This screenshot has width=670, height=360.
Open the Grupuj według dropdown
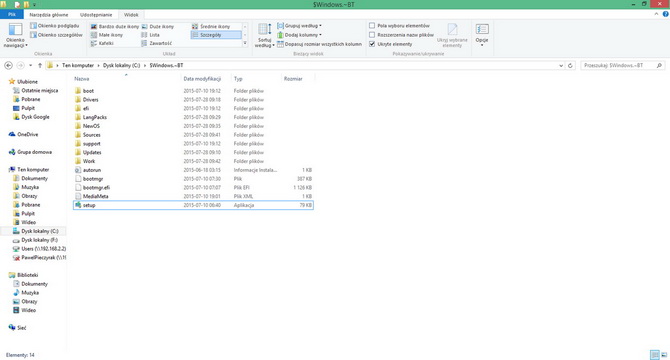tap(300, 26)
